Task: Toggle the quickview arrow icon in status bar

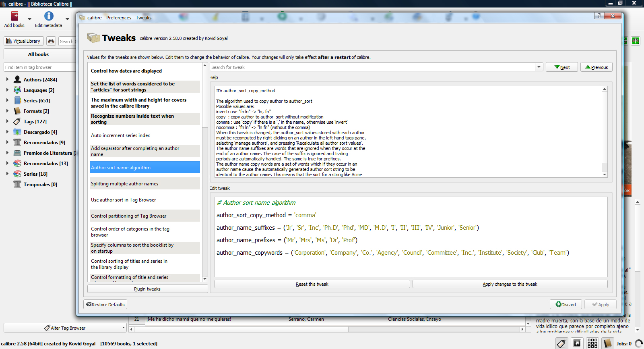Action: tap(577, 343)
